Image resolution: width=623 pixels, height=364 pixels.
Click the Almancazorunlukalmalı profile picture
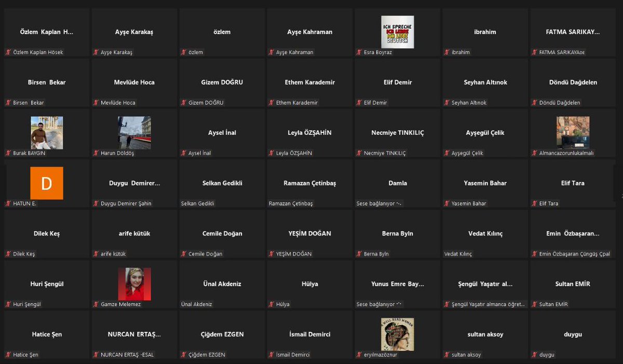(573, 133)
